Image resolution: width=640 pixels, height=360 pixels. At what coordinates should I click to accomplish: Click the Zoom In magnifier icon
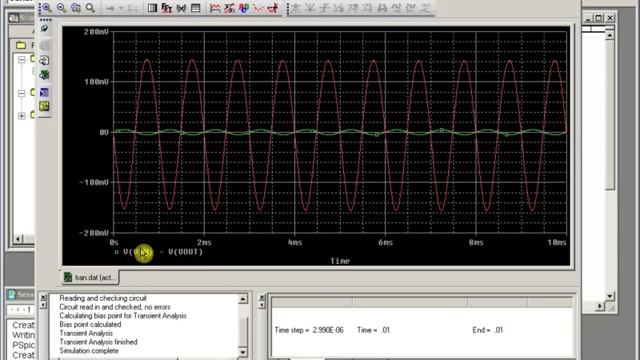click(47, 8)
